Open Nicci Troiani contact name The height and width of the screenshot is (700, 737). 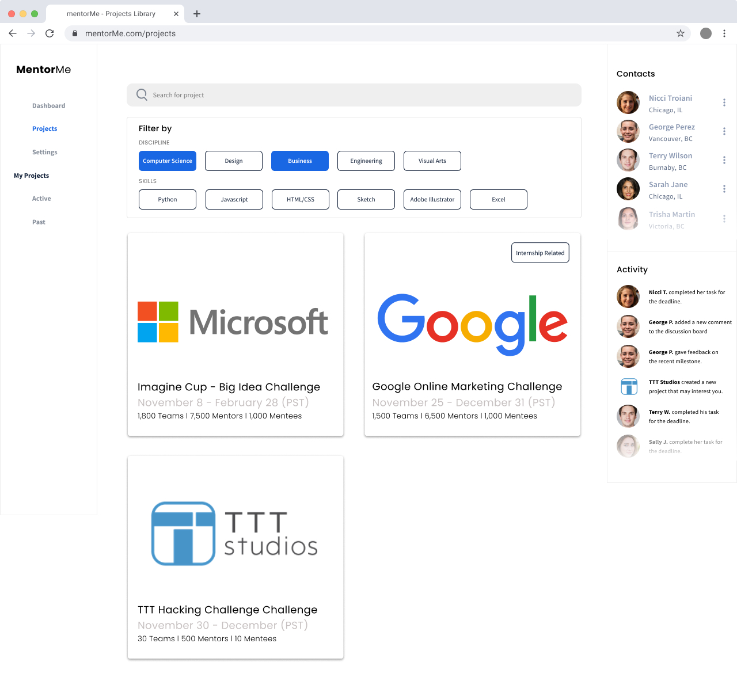[670, 98]
